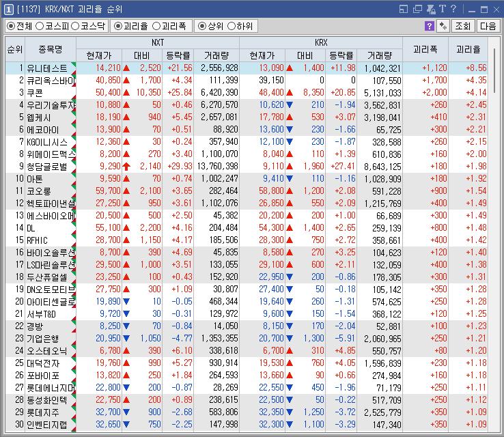Select the 코스피 radio button
This screenshot has height=437, width=504.
(40, 26)
